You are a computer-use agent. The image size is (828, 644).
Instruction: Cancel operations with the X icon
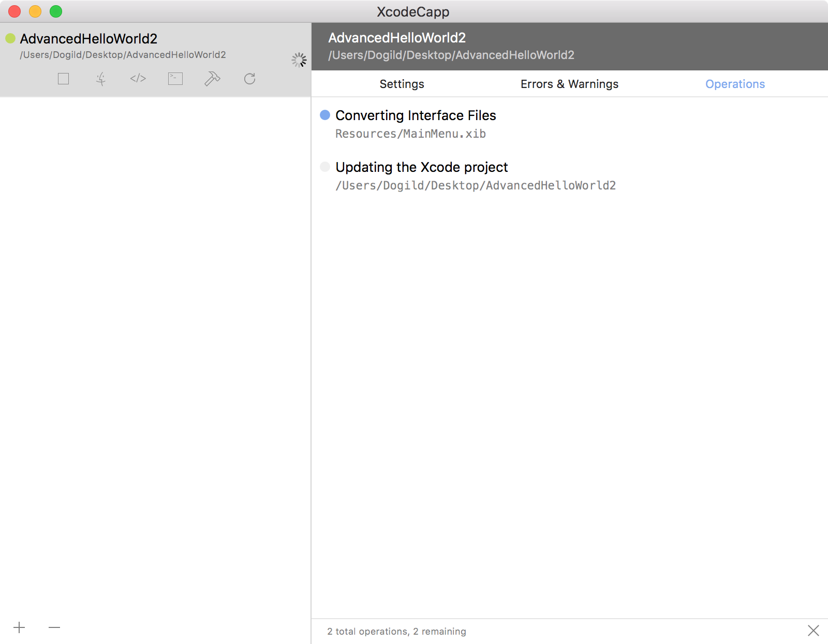(814, 631)
